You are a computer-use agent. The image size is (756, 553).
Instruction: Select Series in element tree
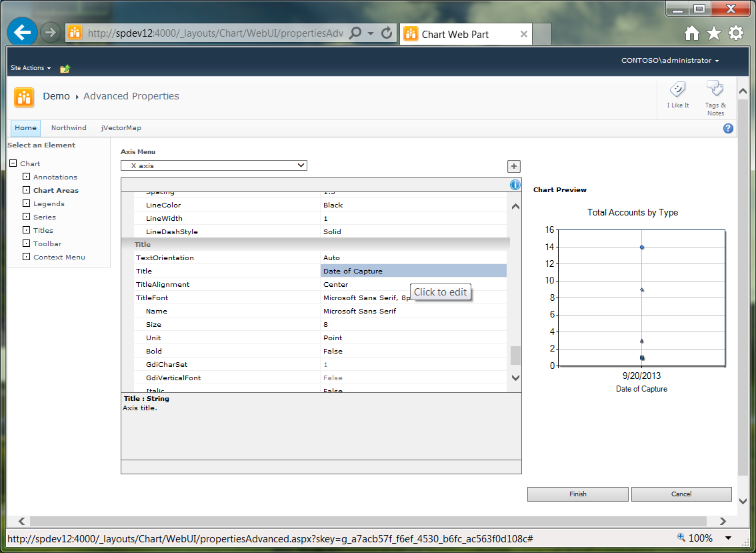[45, 217]
